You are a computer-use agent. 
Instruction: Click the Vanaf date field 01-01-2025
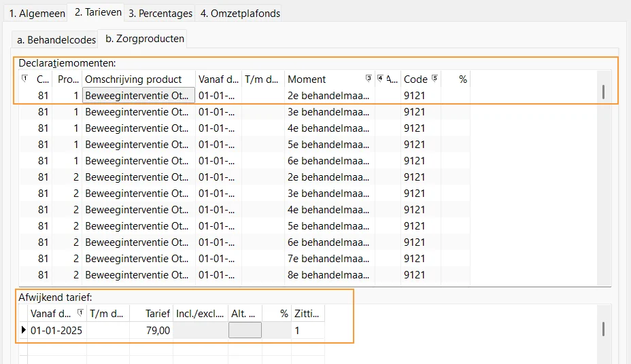coord(56,330)
